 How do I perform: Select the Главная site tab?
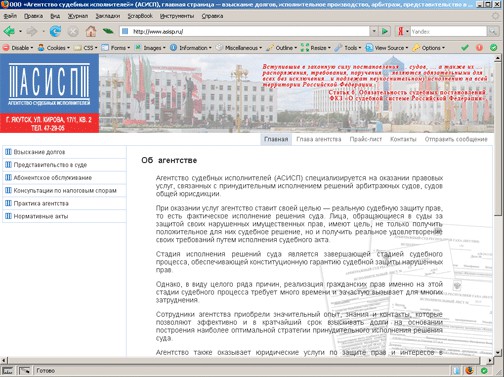pos(276,139)
